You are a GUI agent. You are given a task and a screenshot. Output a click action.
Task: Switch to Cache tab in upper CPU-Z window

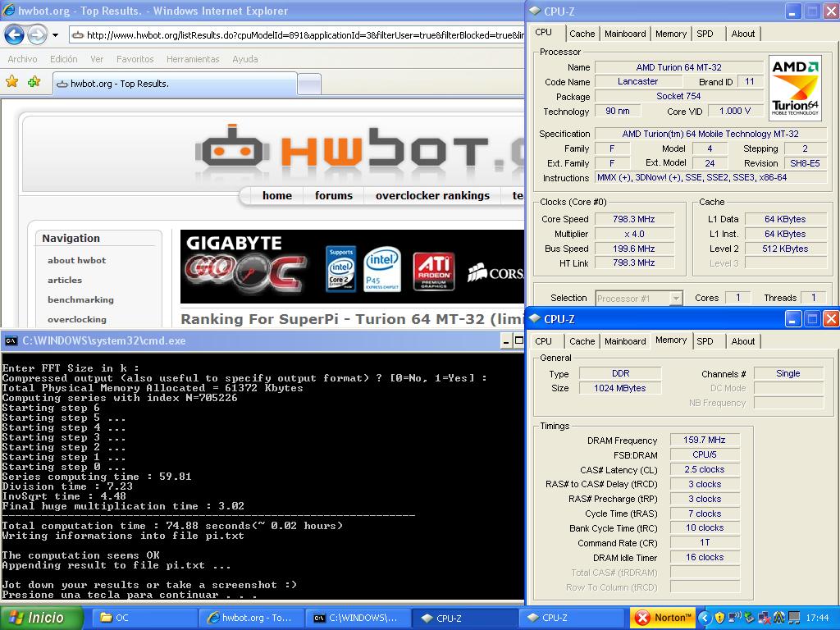click(582, 34)
